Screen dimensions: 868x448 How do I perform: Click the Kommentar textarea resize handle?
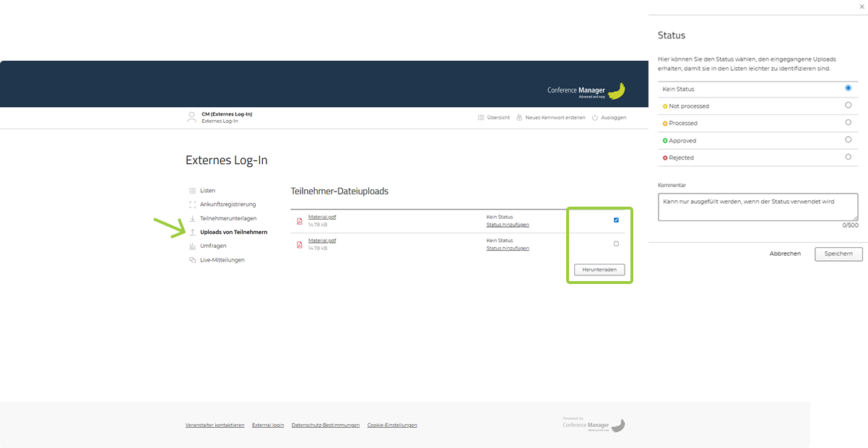point(855,217)
